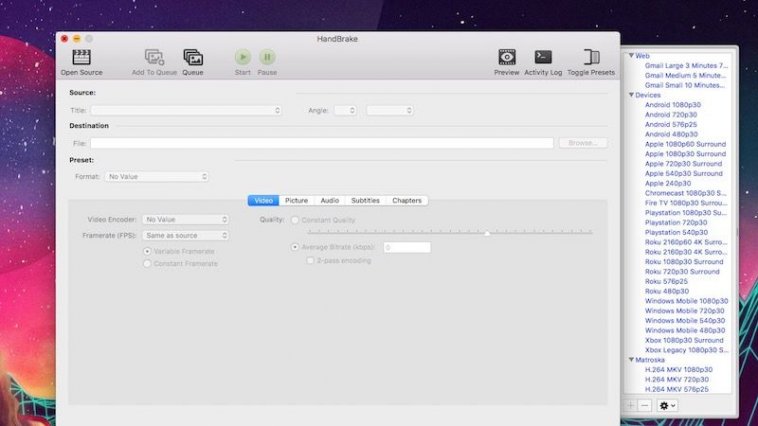Click the Toggle Presets icon
The height and width of the screenshot is (426, 758).
click(x=591, y=58)
